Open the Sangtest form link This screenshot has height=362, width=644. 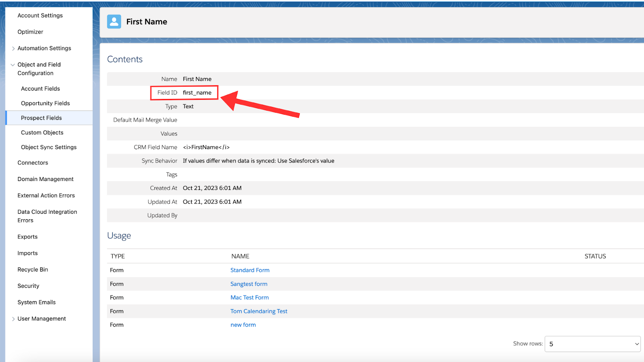249,284
